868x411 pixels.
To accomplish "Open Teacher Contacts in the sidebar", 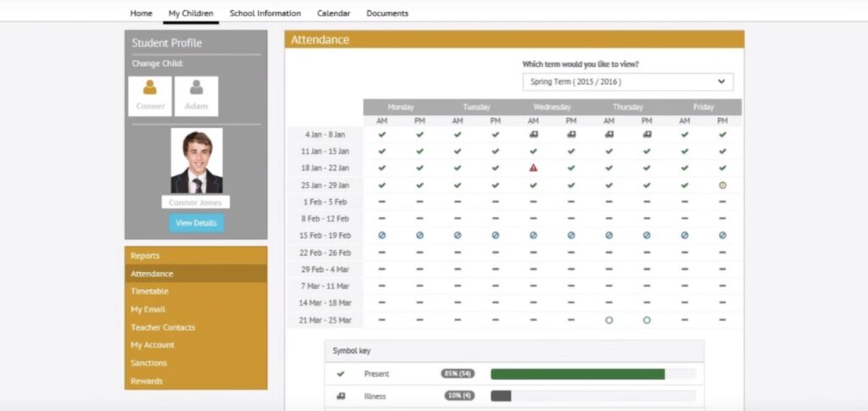I will [163, 327].
